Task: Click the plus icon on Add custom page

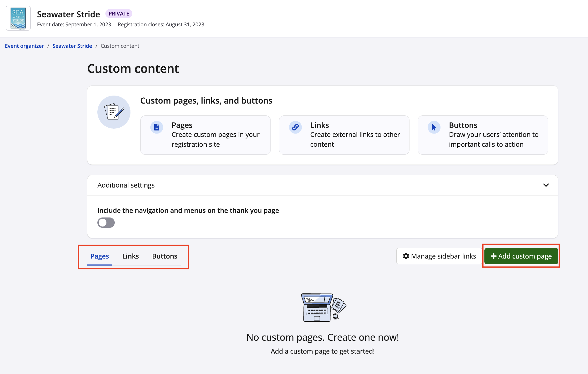Action: (x=493, y=256)
